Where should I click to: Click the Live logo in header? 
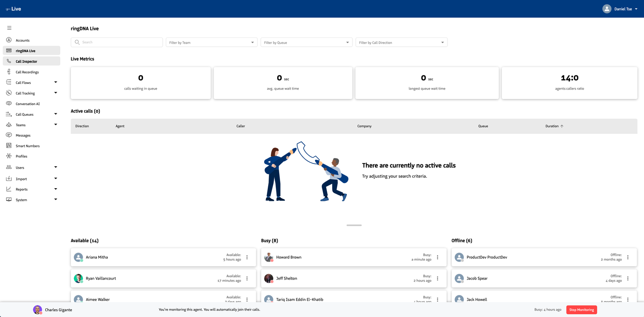[13, 9]
